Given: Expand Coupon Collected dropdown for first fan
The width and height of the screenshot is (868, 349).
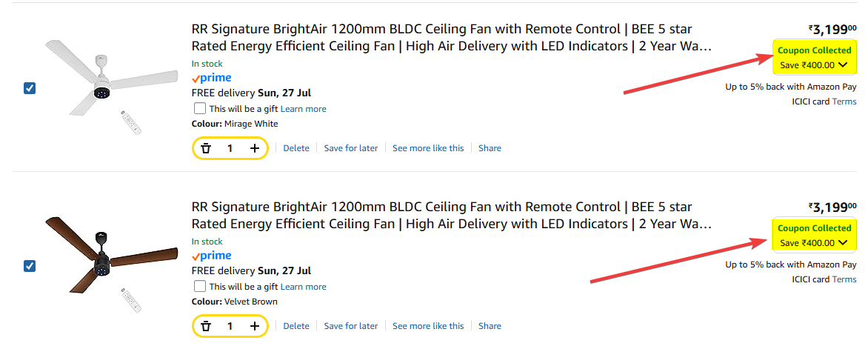Looking at the screenshot, I should pyautogui.click(x=842, y=65).
